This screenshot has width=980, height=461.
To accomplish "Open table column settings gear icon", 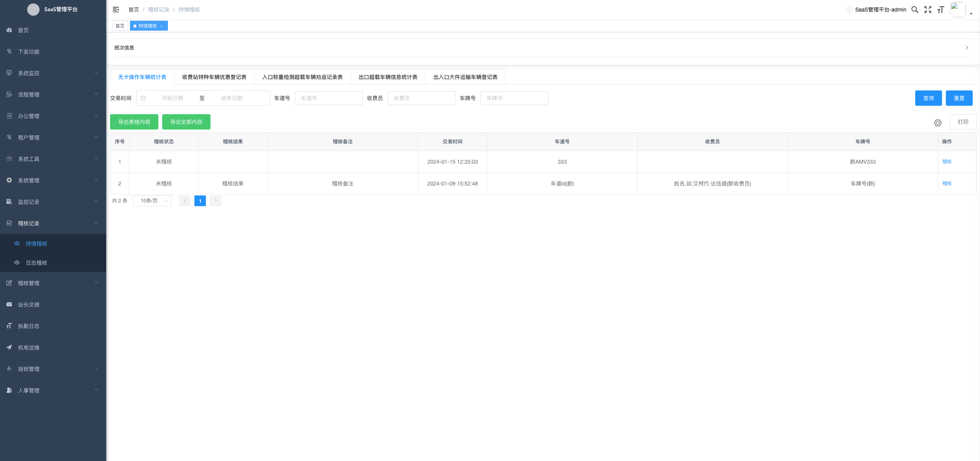I will point(938,123).
